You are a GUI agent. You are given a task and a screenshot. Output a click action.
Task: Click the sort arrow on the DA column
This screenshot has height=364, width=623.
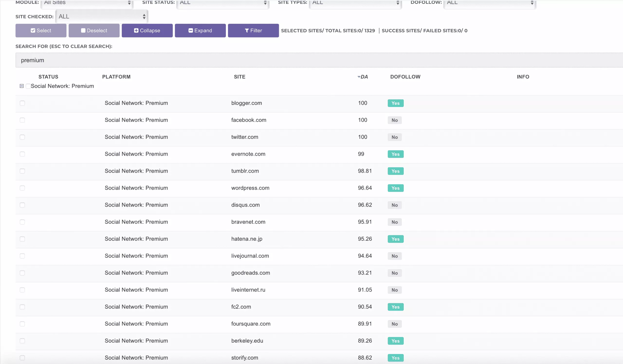[358, 77]
